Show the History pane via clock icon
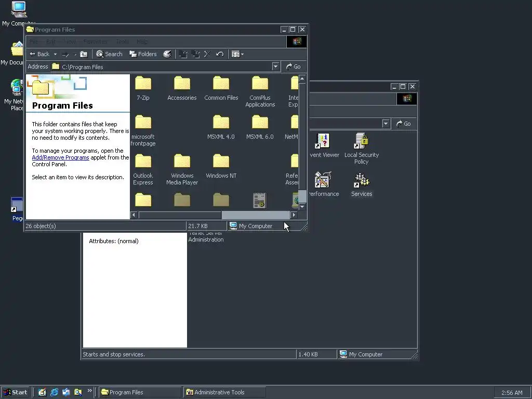The image size is (532, 399). click(x=167, y=54)
